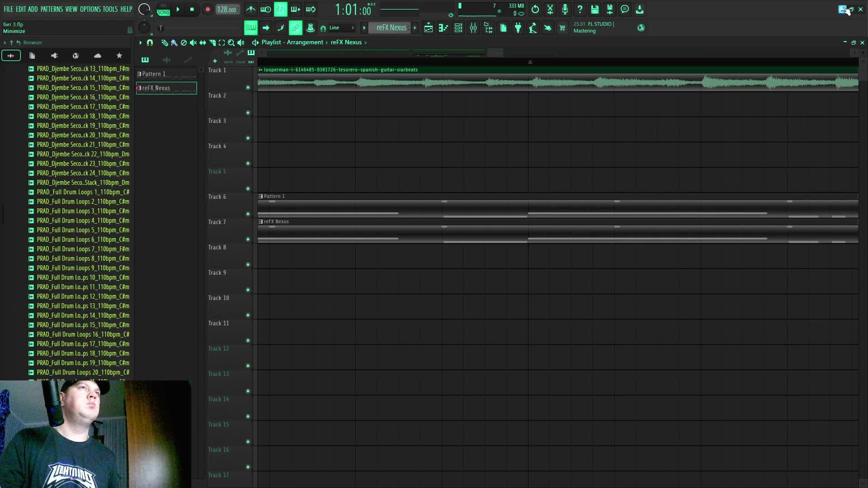
Task: Click the Playback tool speaker in playlist
Action: (241, 42)
